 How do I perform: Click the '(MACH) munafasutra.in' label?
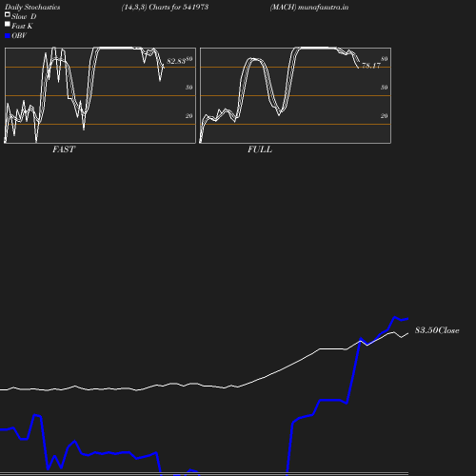[309, 7]
